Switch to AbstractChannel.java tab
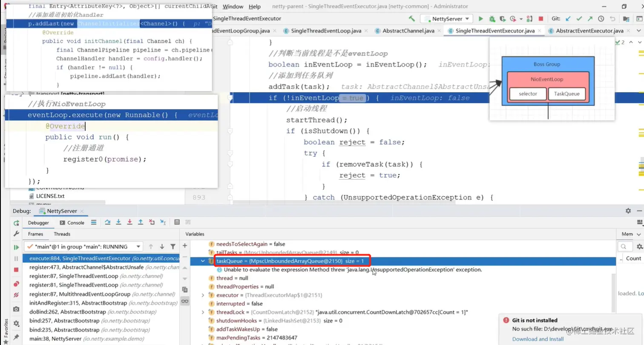Screen dimensions: 644x345 (x=408, y=31)
